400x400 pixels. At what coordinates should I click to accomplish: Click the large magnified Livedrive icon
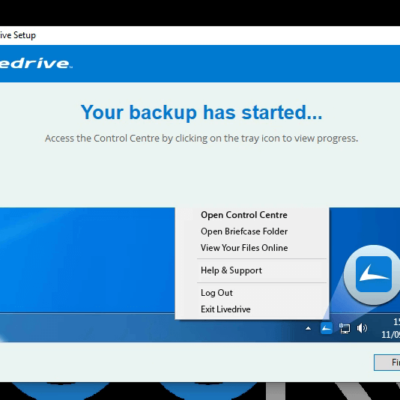(x=373, y=274)
